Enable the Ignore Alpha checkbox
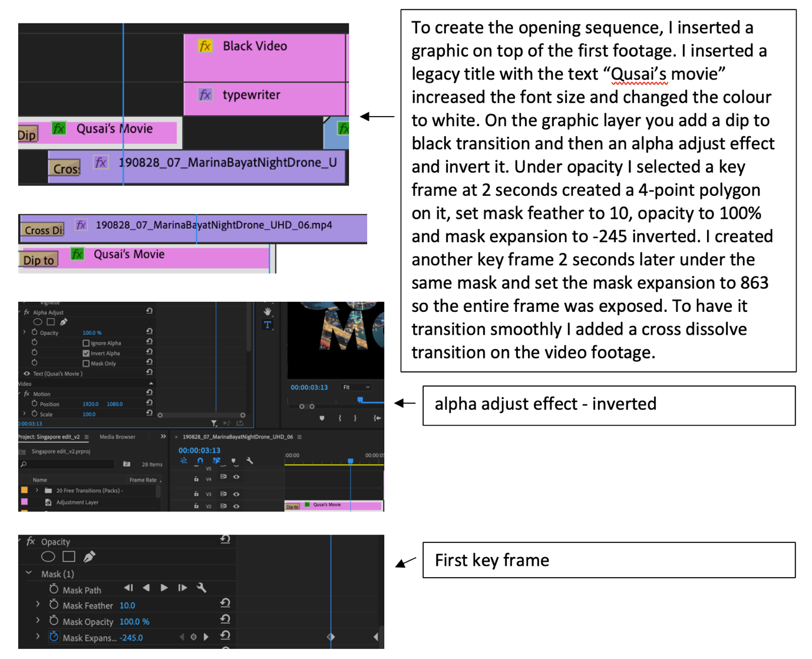The width and height of the screenshot is (812, 659). tap(86, 343)
